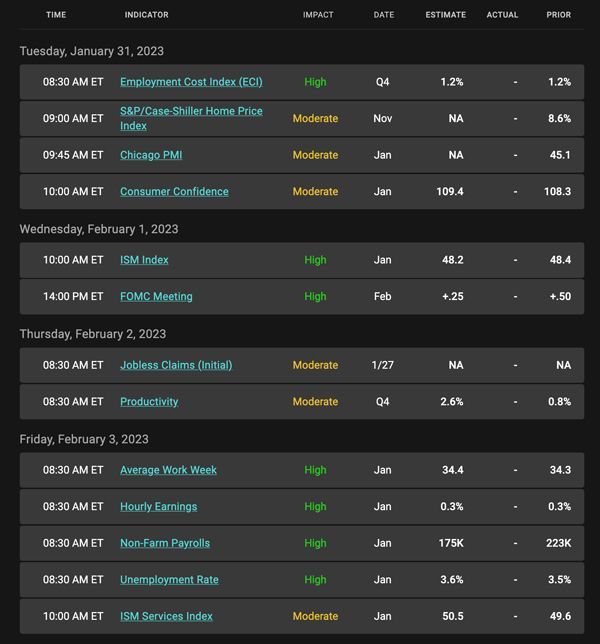Open the FOMC Meeting indicator link
Viewport: 600px width, 644px height.
click(156, 297)
